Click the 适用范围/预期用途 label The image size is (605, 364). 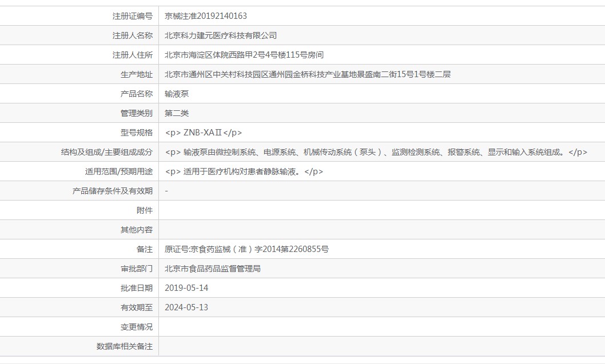[x=119, y=171]
